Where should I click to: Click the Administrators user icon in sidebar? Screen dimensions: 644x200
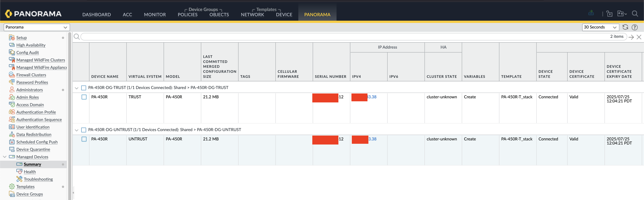(12, 90)
